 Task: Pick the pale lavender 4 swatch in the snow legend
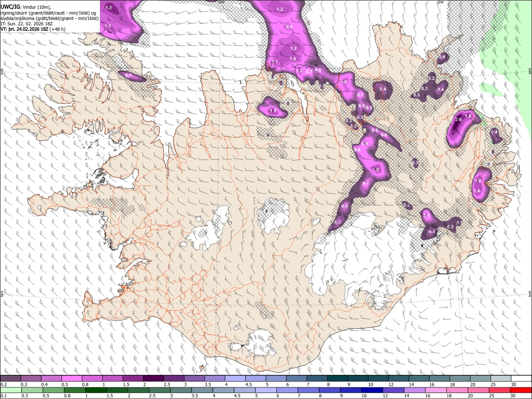[235, 379]
